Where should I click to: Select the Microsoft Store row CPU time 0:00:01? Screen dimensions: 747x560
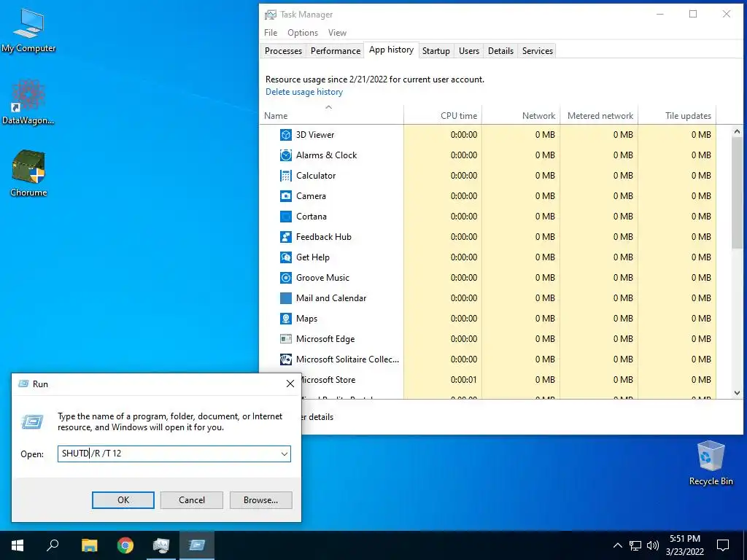[x=463, y=380]
